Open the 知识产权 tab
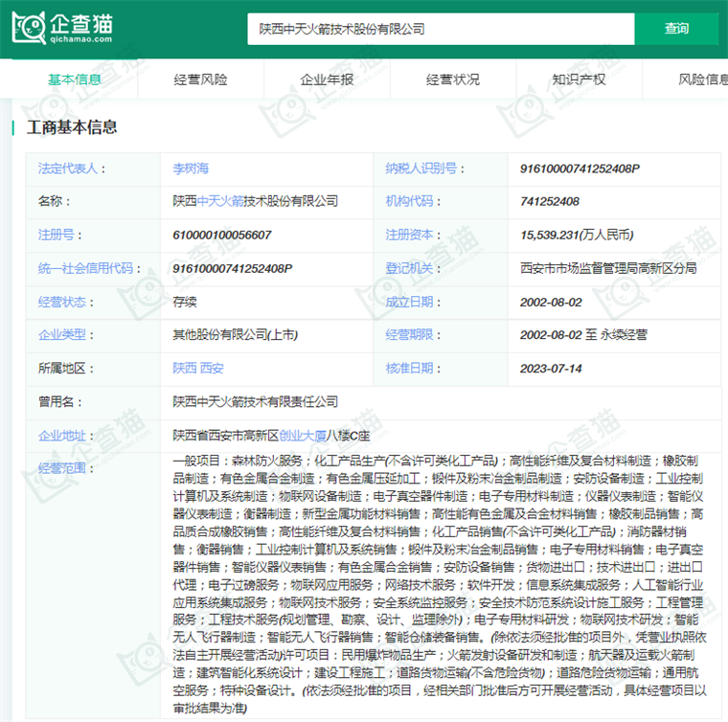Screen dimensions: 728x722 tap(579, 79)
